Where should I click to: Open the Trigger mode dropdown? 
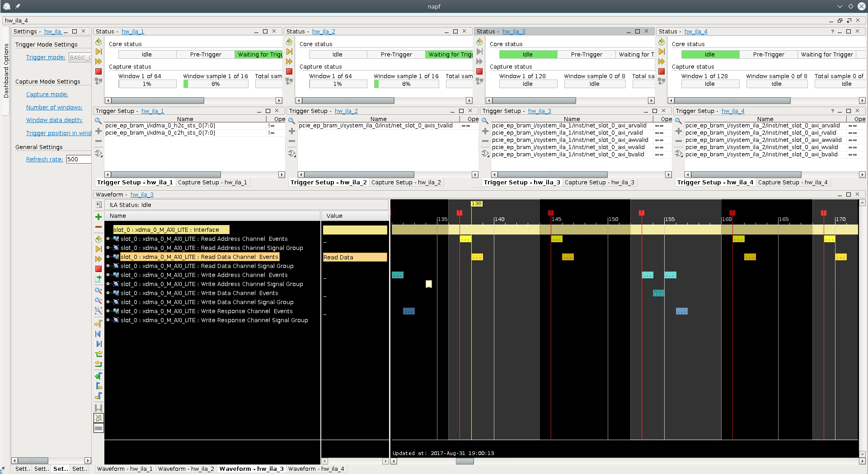[x=80, y=57]
